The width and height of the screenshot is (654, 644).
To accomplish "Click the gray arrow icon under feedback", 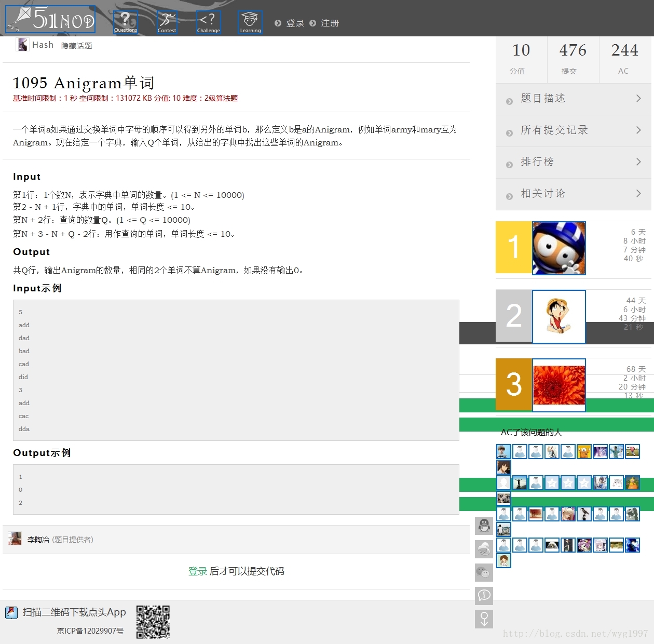I will coord(484,619).
